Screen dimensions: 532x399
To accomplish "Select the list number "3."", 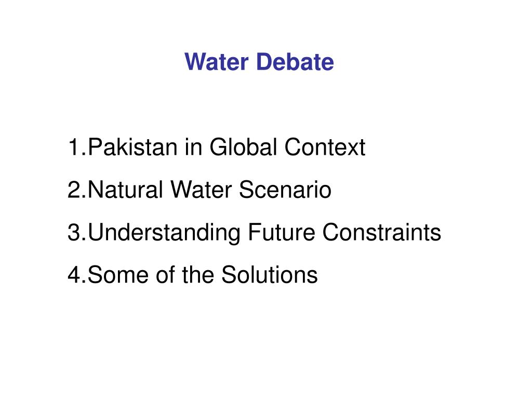I will point(77,232).
